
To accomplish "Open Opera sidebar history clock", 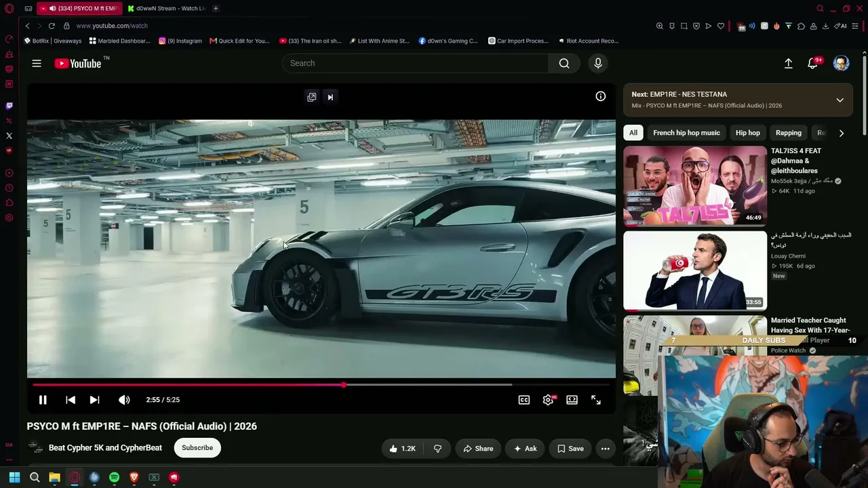I will pyautogui.click(x=9, y=188).
